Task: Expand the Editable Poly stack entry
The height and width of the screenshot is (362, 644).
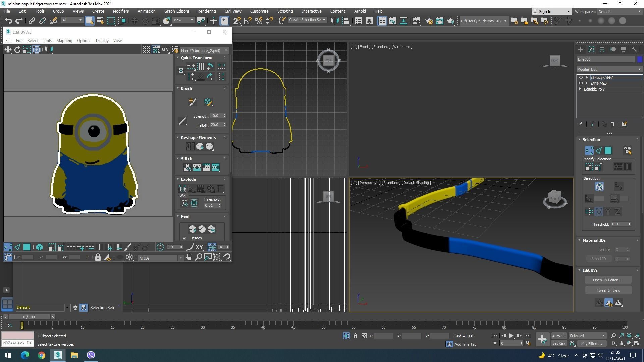Action: [x=580, y=89]
